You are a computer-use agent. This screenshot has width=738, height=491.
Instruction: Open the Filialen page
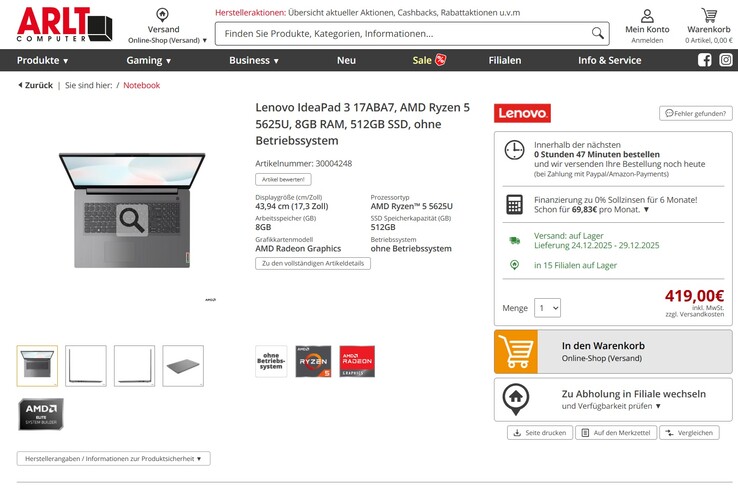click(x=505, y=60)
